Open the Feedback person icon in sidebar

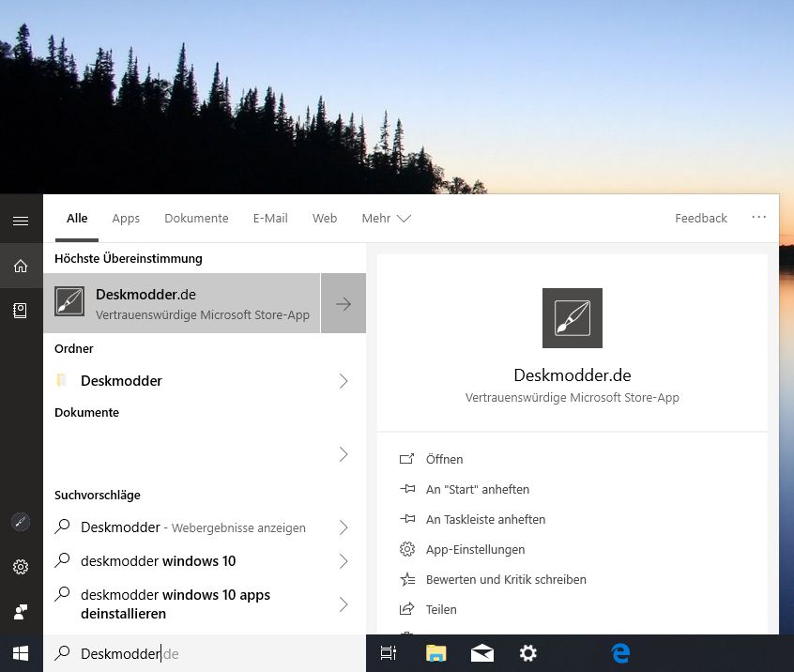(x=21, y=612)
